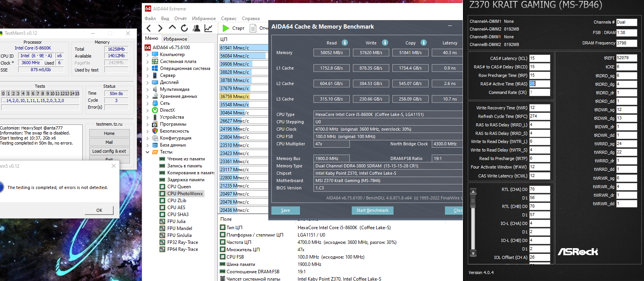Open the Сервис menu in AIDA64
This screenshot has height=281, width=644.
(229, 19)
